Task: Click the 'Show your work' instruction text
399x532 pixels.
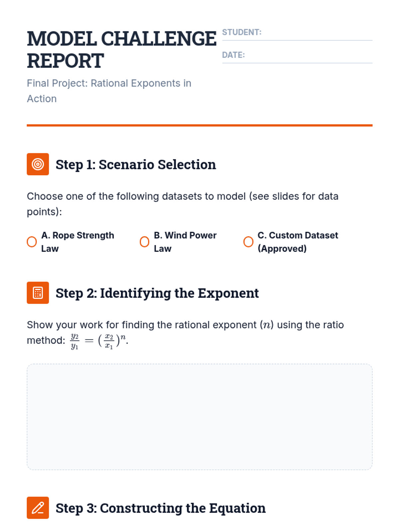Action: [x=185, y=325]
